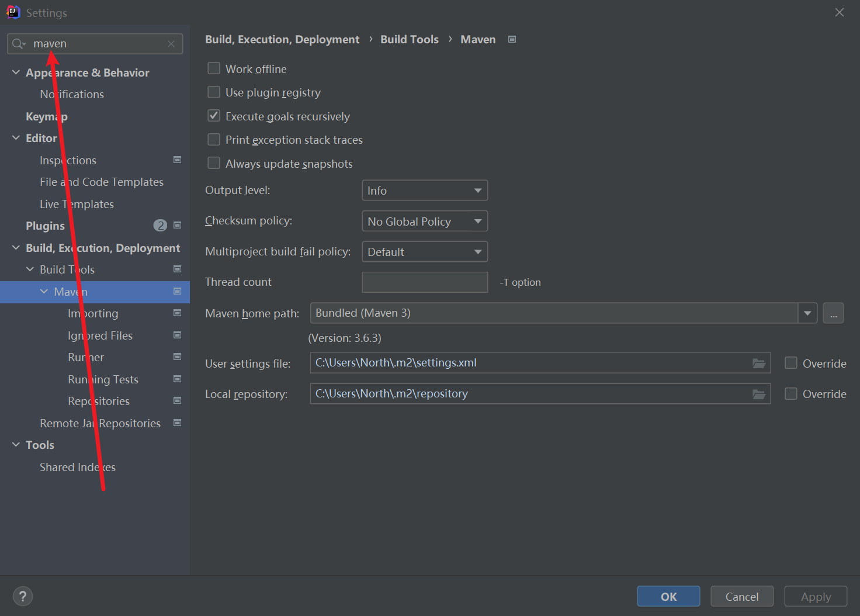Open Multiproject build fail policy dropdown

click(425, 252)
